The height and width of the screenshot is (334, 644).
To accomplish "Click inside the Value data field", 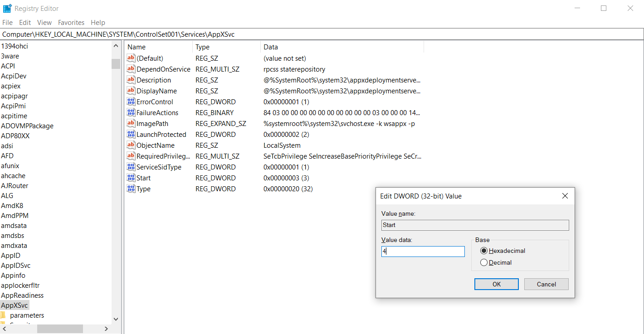I will click(423, 252).
